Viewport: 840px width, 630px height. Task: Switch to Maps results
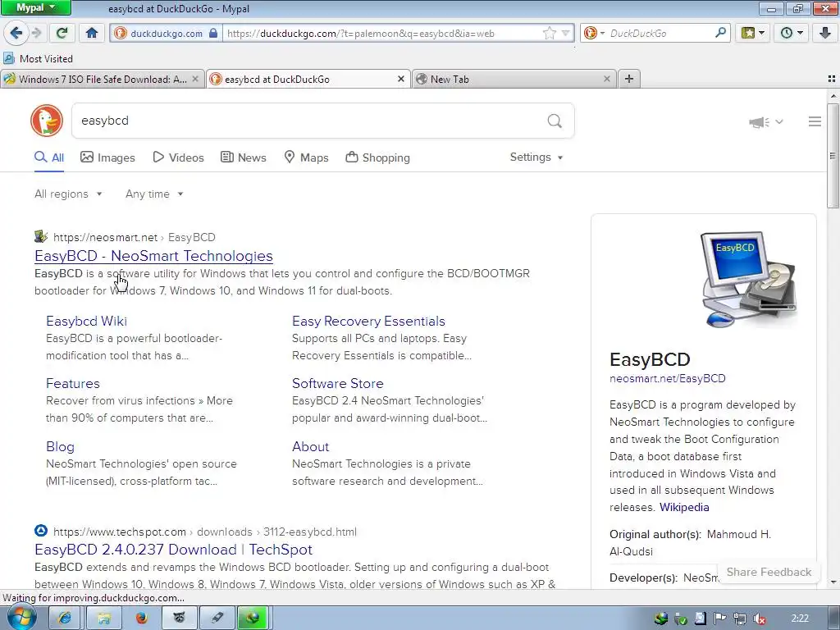306,157
